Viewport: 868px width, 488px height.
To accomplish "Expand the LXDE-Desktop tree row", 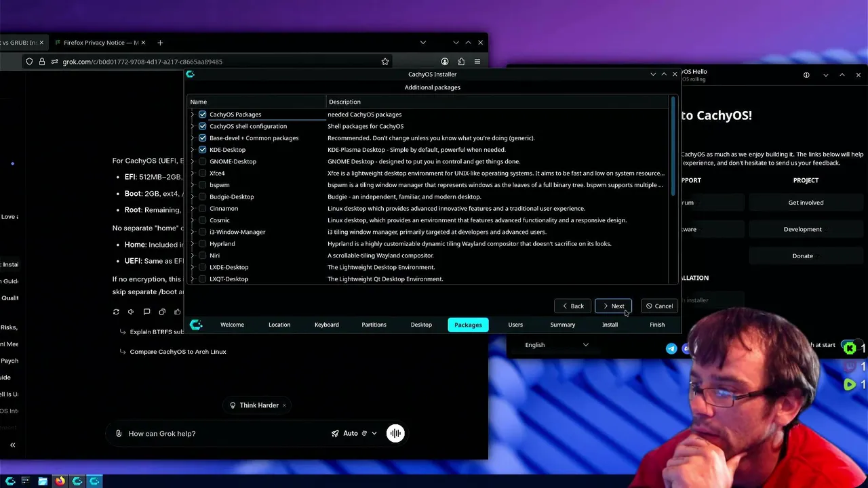I will pos(193,267).
